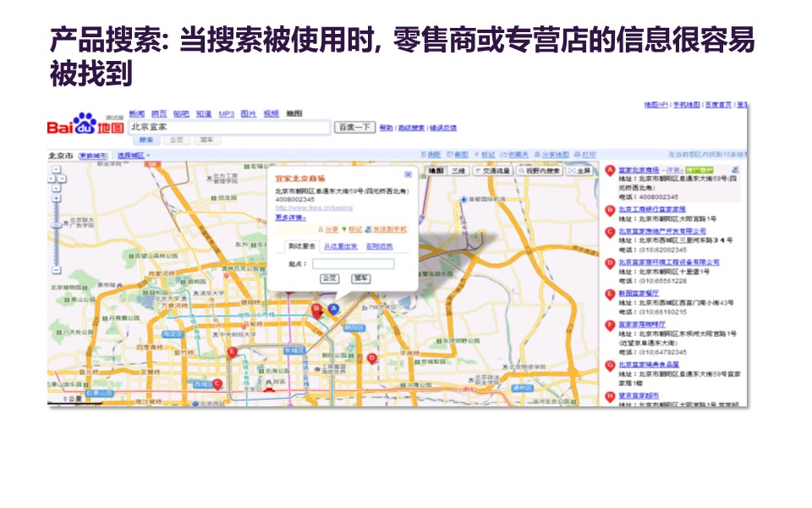Open the 选择城区 district dropdown
Image resolution: width=812 pixels, height=508 pixels.
click(x=133, y=156)
